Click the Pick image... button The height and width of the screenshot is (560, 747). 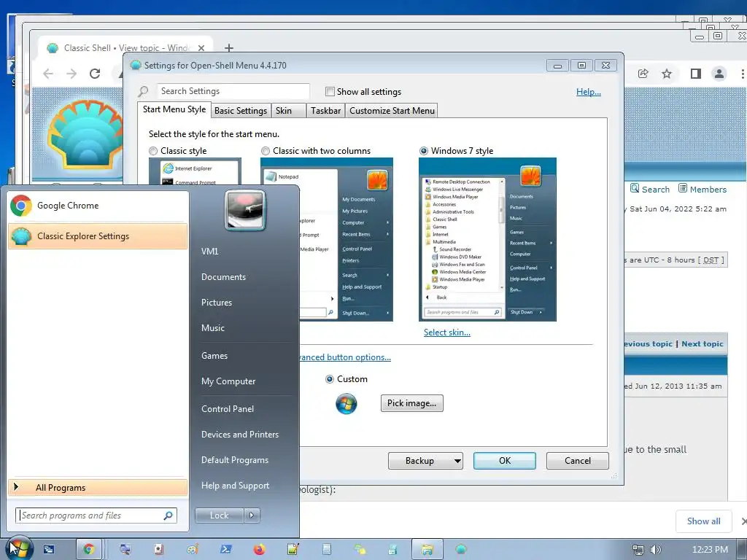coord(411,403)
